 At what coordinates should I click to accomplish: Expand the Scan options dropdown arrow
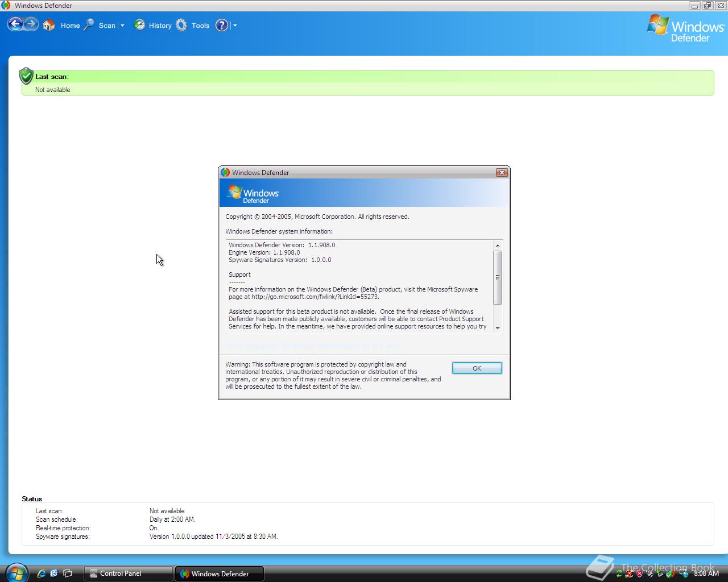122,26
